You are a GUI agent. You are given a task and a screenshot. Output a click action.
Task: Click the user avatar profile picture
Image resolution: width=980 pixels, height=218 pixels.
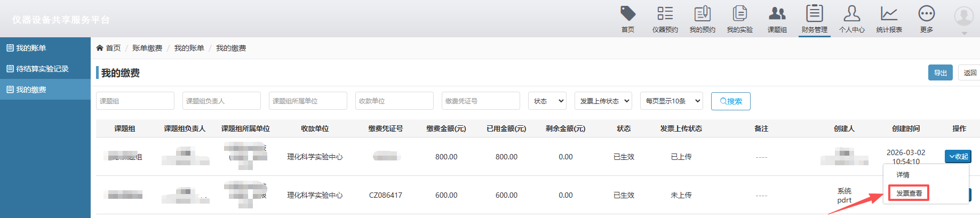tap(963, 17)
